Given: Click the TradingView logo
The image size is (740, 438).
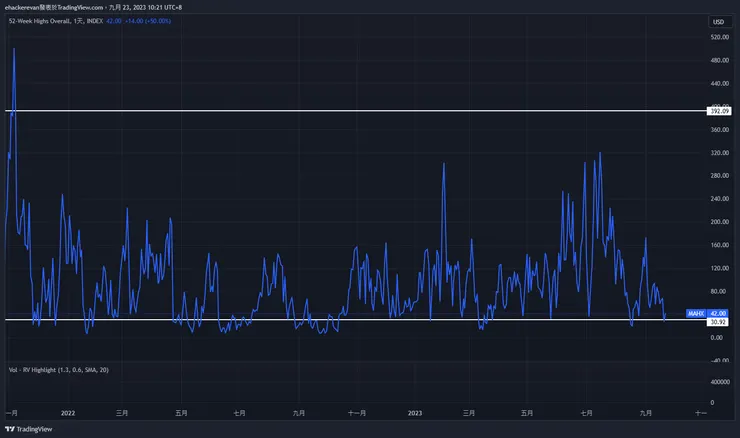Looking at the screenshot, I should (x=28, y=429).
